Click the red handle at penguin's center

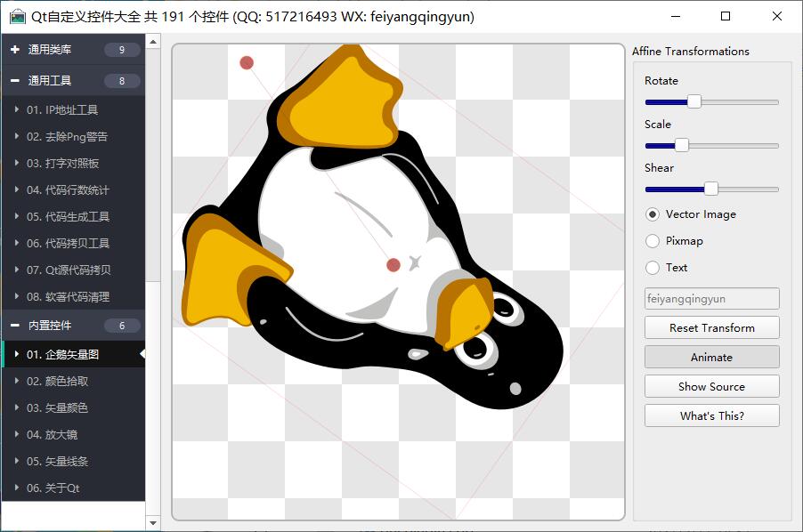[x=393, y=265]
